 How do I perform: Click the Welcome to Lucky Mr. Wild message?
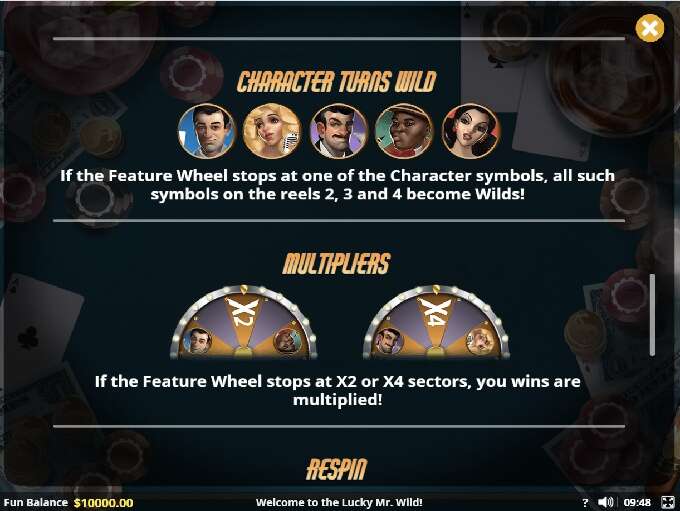[x=339, y=502]
